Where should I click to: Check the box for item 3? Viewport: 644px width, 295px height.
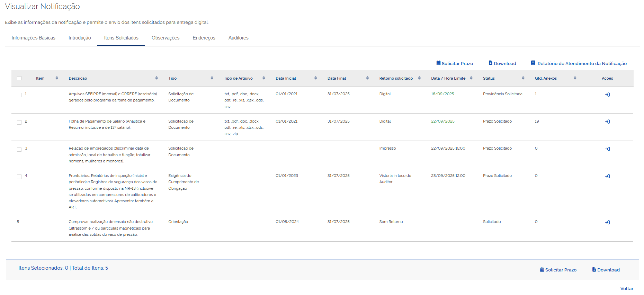[x=19, y=150]
